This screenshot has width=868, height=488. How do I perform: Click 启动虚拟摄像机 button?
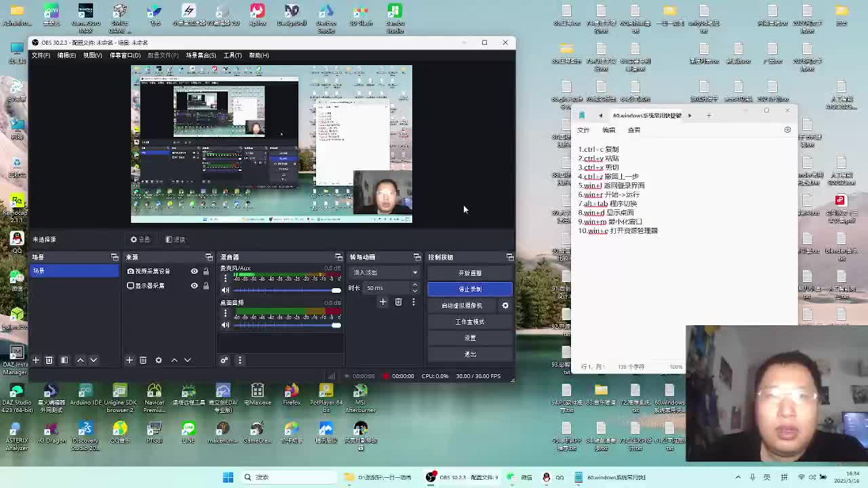pos(462,306)
